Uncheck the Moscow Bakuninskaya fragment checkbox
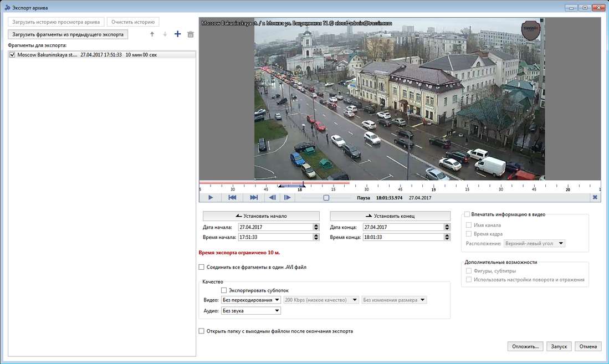The image size is (609, 364). click(x=12, y=55)
